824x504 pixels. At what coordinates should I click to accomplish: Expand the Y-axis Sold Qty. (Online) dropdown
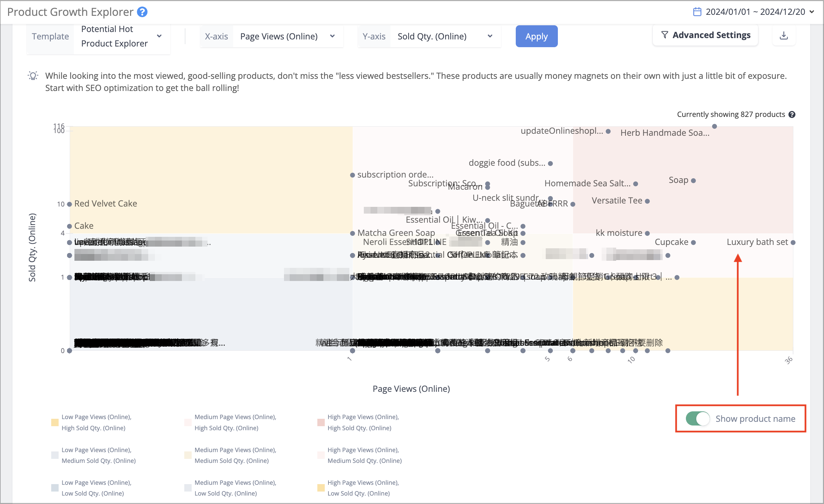tap(429, 36)
